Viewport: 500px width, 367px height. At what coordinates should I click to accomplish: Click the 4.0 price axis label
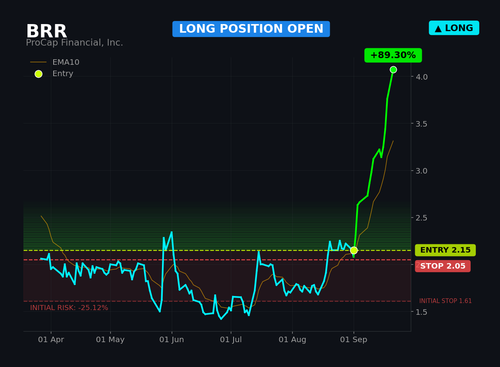click(421, 77)
